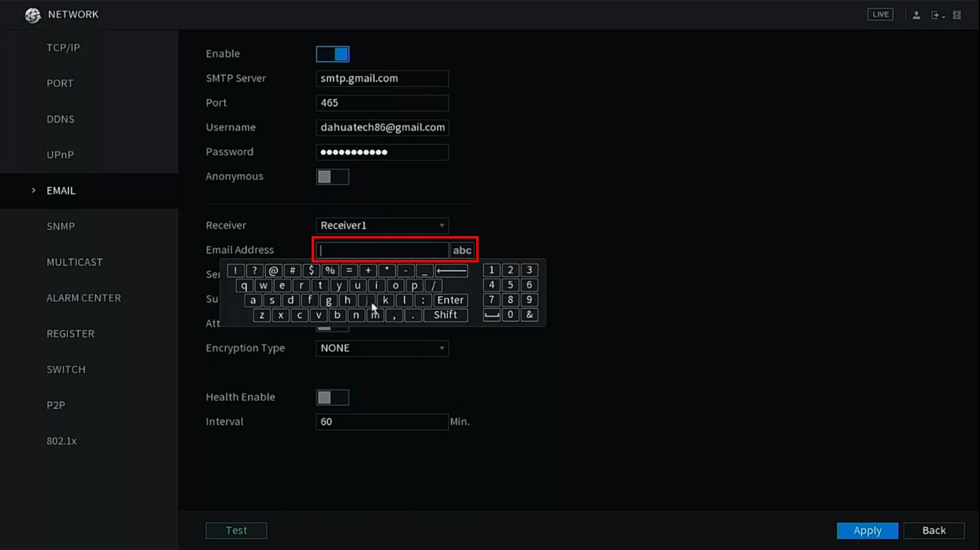
Task: Click the Password field
Action: tap(382, 152)
